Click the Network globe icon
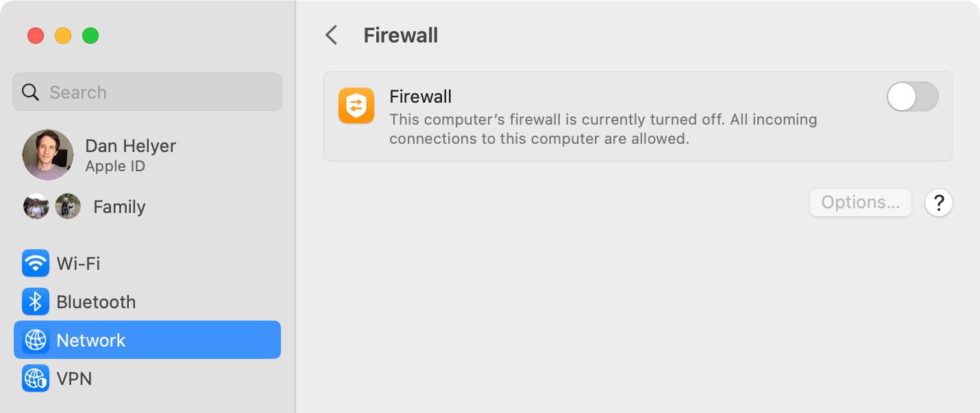The image size is (980, 413). tap(36, 340)
